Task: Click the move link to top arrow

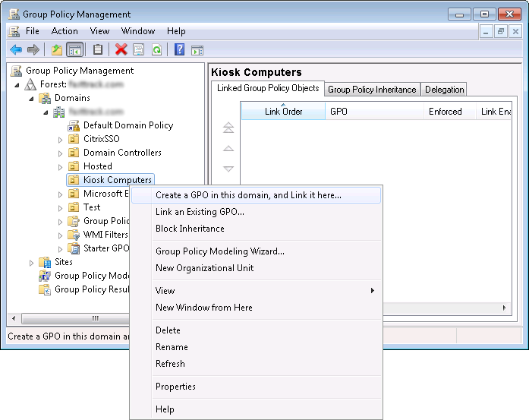Action: (228, 128)
